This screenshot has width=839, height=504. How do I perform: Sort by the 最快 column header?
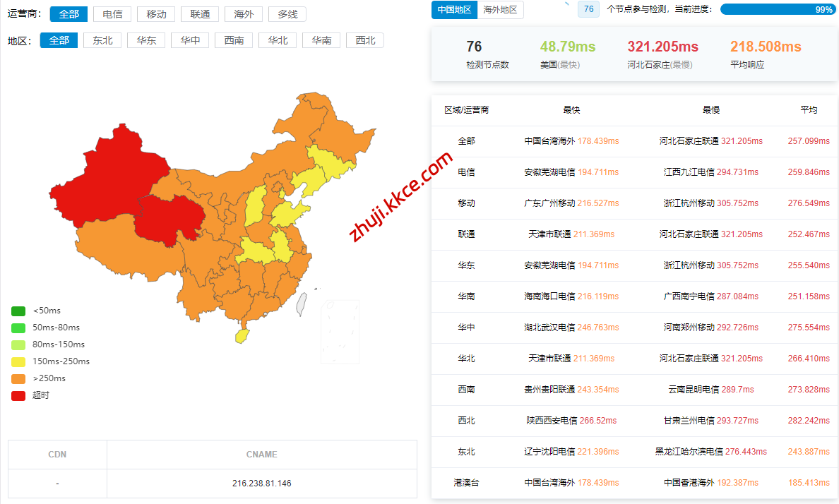tap(571, 110)
